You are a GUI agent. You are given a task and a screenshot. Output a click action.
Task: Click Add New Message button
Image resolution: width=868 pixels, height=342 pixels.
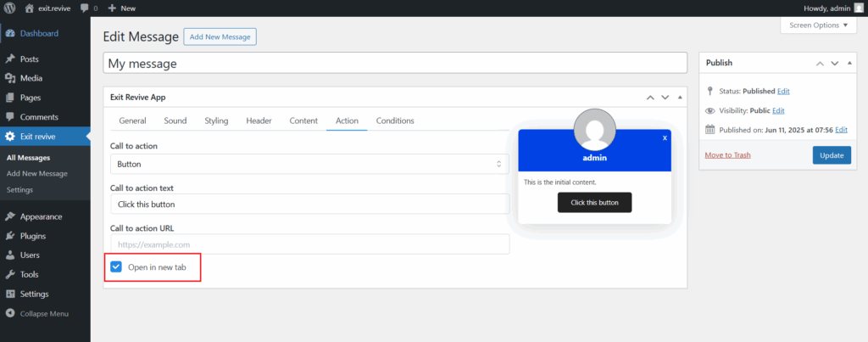tap(220, 37)
